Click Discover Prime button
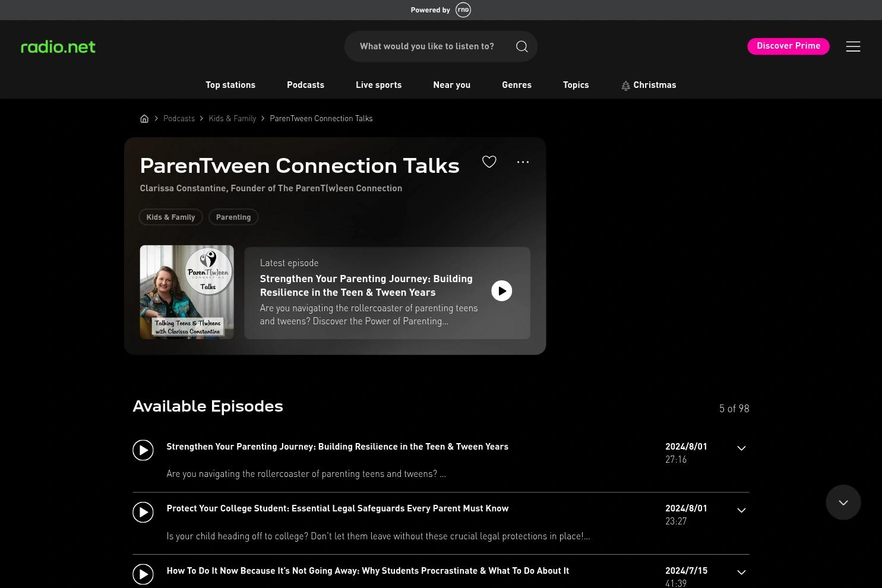The width and height of the screenshot is (882, 588). (x=789, y=46)
